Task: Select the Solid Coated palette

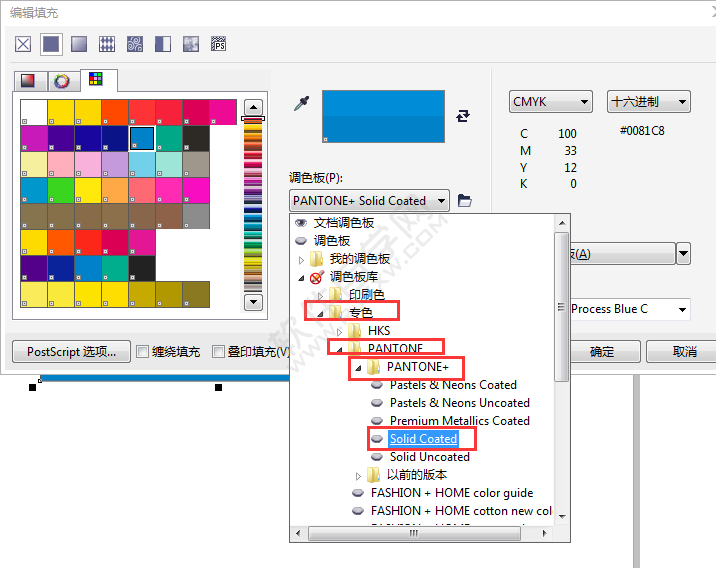Action: 423,439
